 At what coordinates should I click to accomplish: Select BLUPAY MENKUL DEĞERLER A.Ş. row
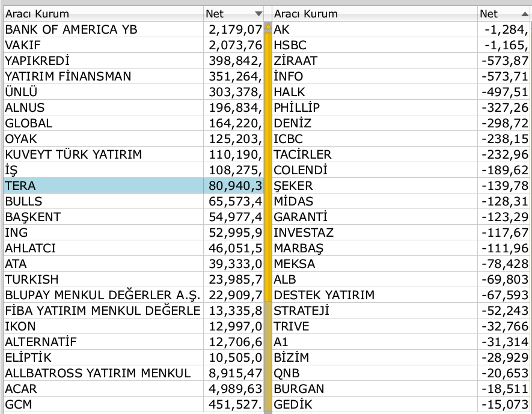tap(133, 295)
